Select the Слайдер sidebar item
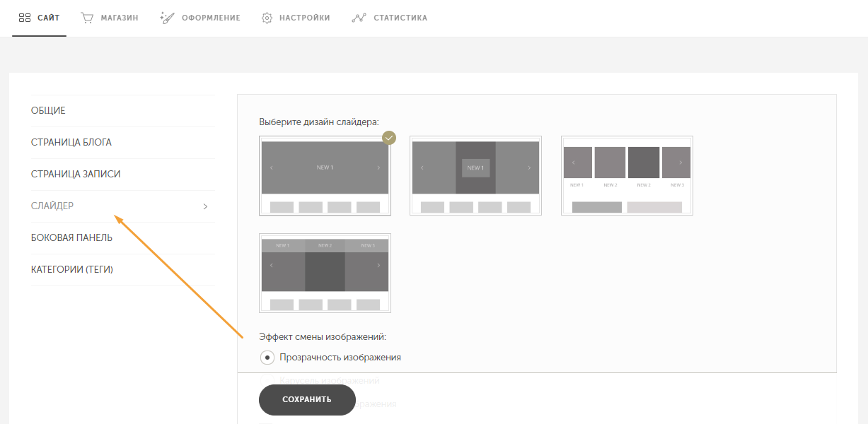This screenshot has width=868, height=424. point(122,206)
